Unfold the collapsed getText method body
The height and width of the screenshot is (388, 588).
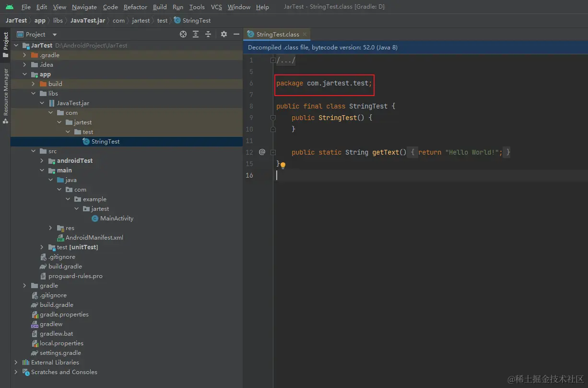[273, 152]
